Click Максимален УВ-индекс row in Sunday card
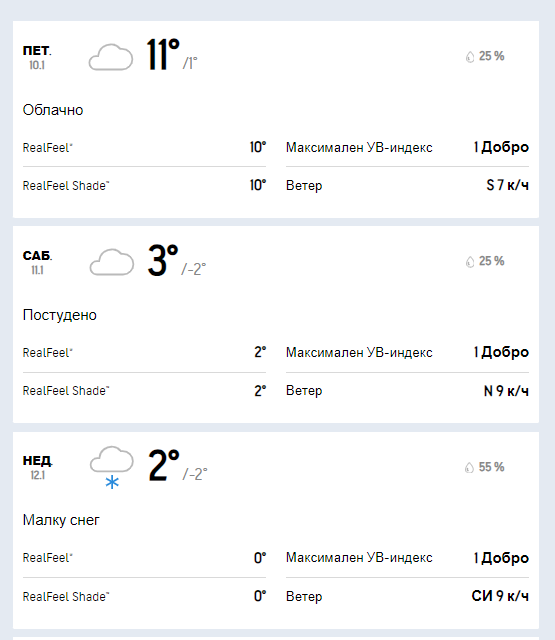This screenshot has width=555, height=640. click(407, 558)
